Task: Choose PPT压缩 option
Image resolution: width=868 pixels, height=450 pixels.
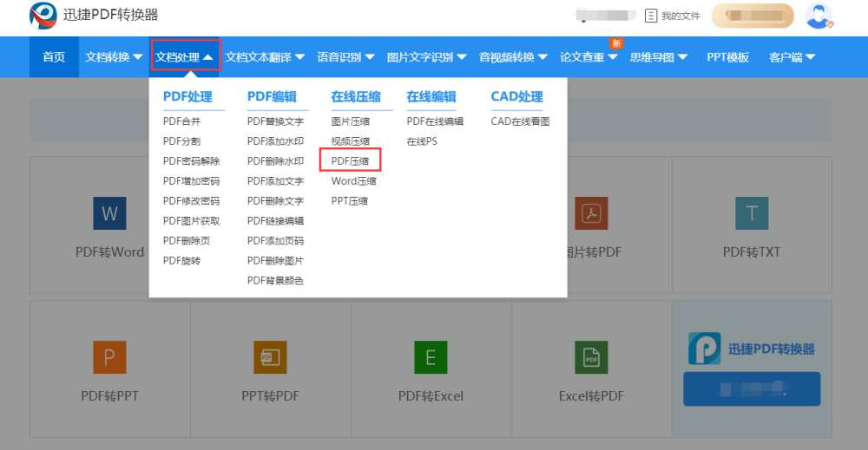Action: click(x=349, y=201)
